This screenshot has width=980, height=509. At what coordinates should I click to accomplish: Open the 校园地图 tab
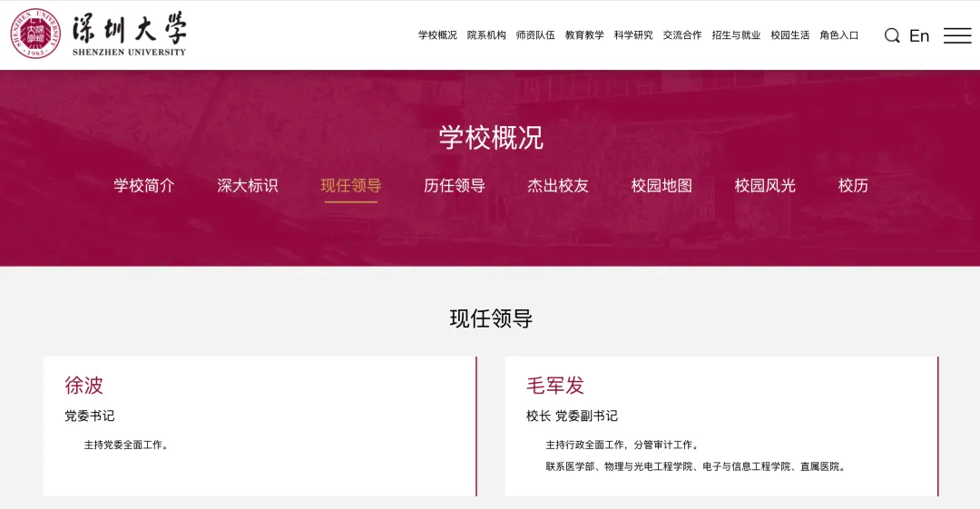[x=661, y=186]
